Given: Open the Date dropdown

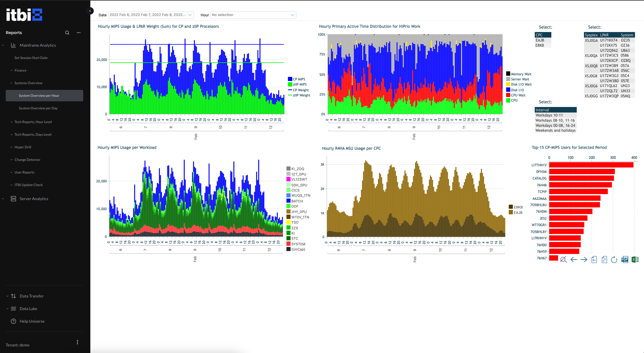Looking at the screenshot, I should pyautogui.click(x=151, y=15).
